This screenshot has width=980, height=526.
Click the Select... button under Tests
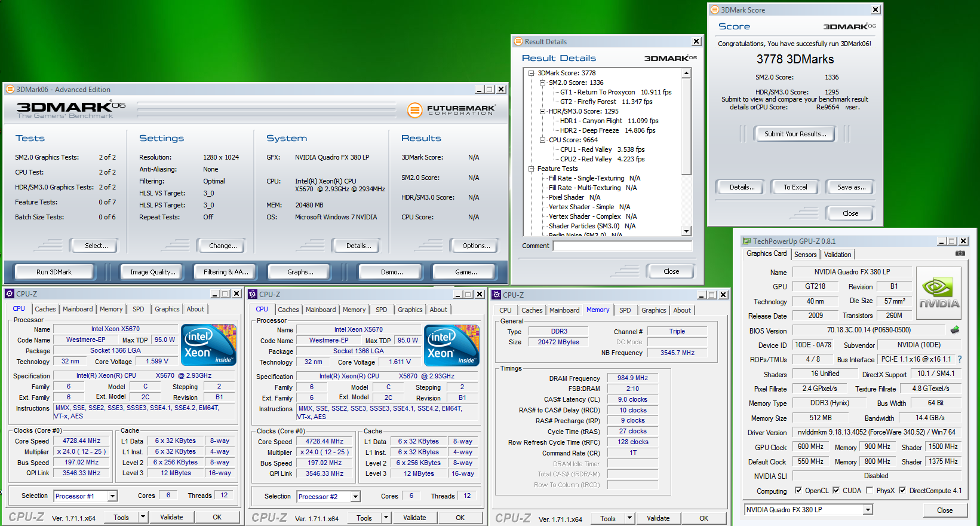tap(96, 246)
